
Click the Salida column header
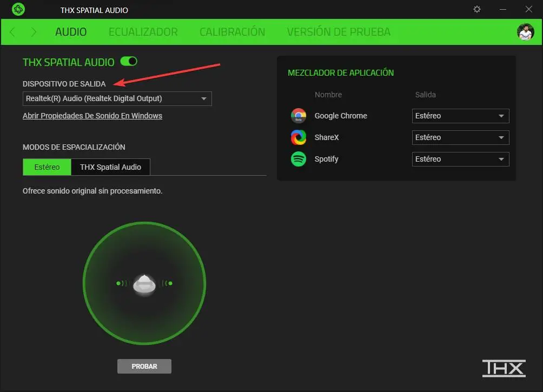click(x=426, y=95)
